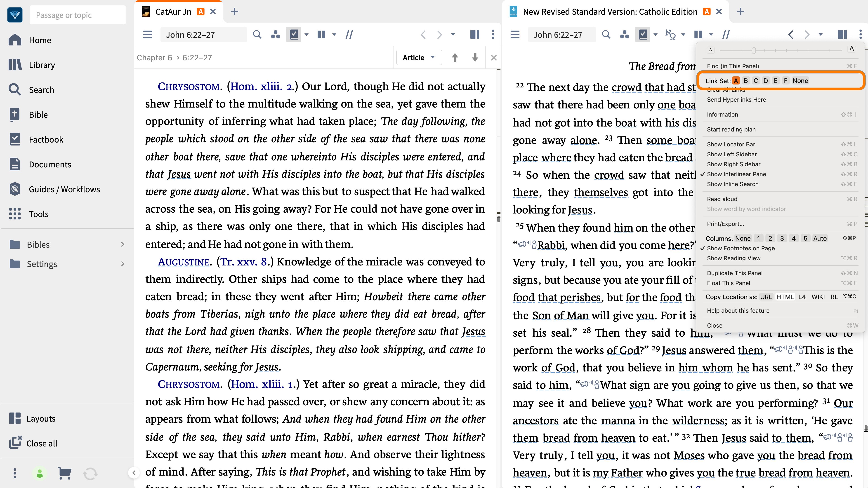Select link set B
The width and height of the screenshot is (868, 488).
[x=746, y=81]
